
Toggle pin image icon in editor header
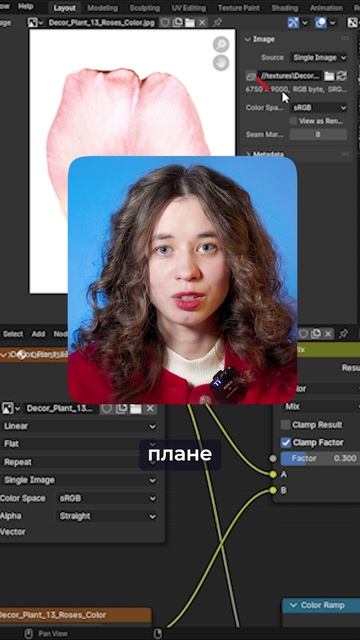pyautogui.click(x=218, y=22)
